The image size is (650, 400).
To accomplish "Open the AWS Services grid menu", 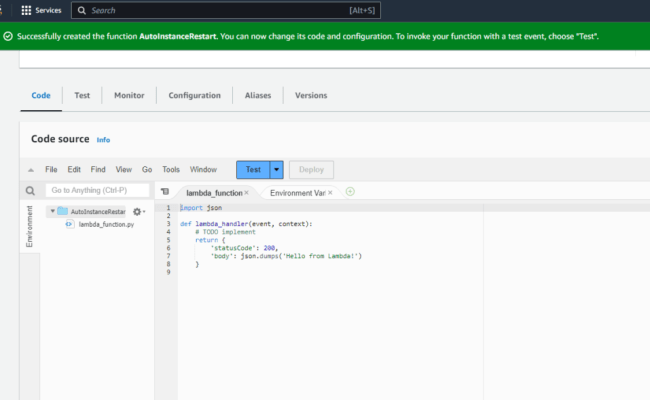I will point(26,10).
